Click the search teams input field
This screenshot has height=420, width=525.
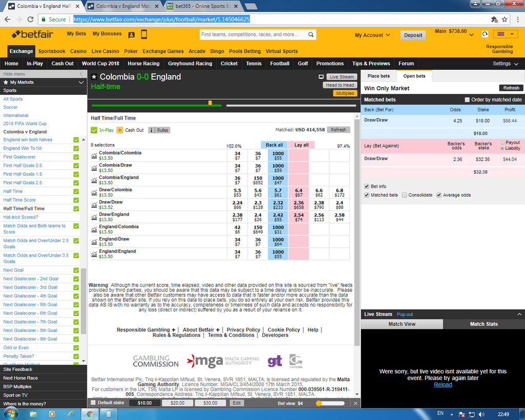click(x=253, y=34)
